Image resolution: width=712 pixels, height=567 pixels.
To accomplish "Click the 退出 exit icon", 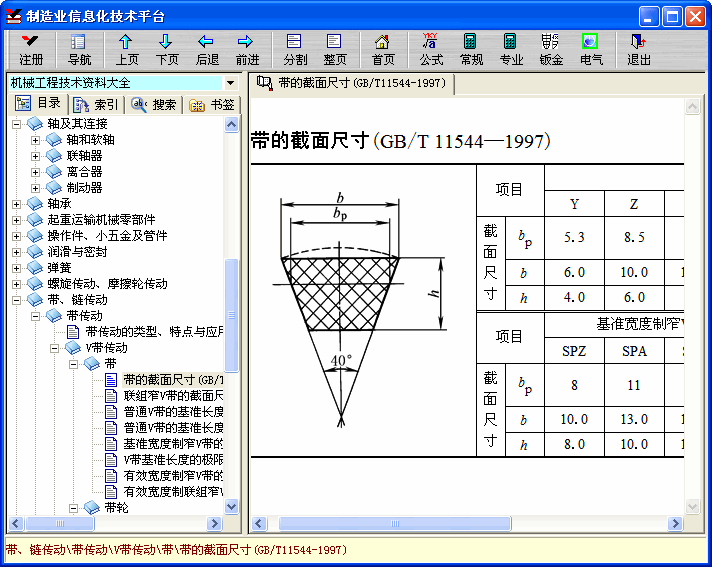I will 639,49.
